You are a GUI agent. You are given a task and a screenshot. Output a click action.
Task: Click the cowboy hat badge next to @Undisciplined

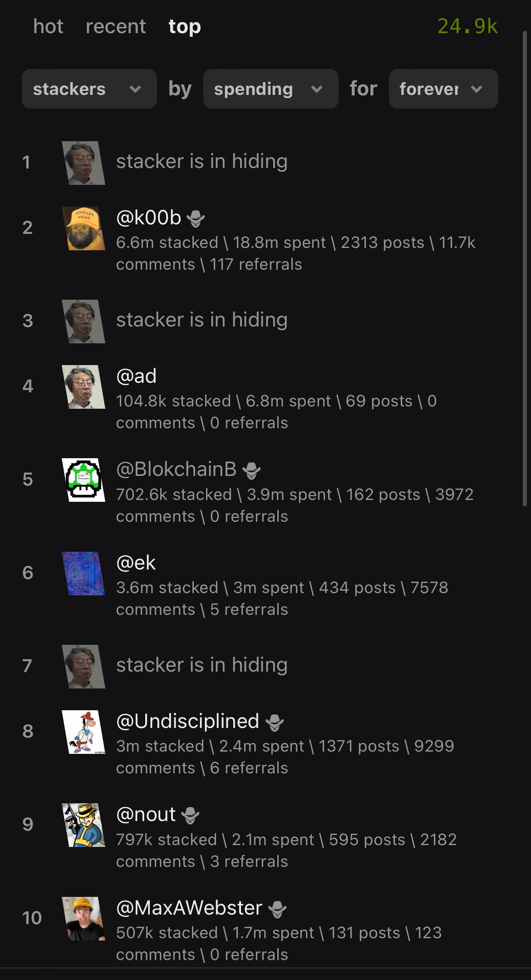275,723
